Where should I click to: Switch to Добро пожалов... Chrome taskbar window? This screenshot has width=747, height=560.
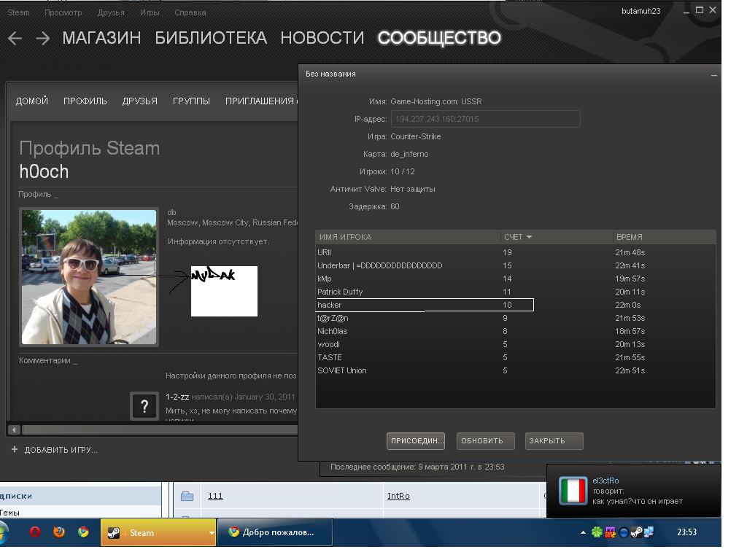tap(274, 532)
